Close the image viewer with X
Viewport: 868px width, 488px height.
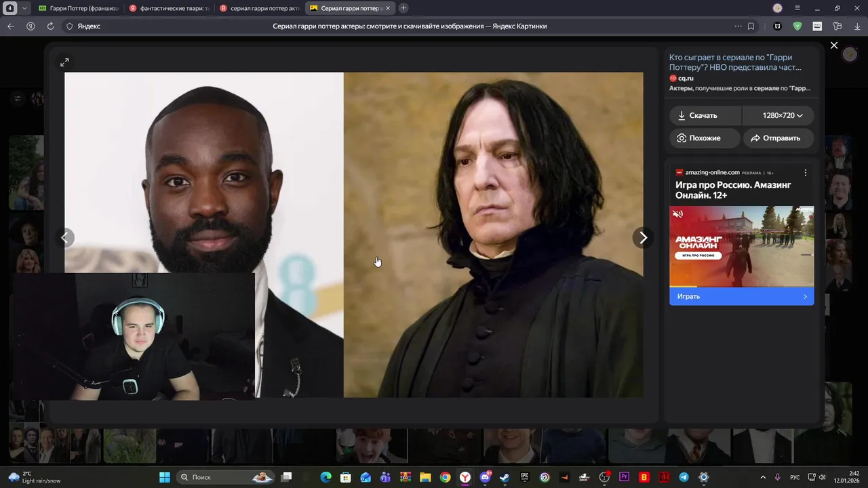(x=834, y=45)
